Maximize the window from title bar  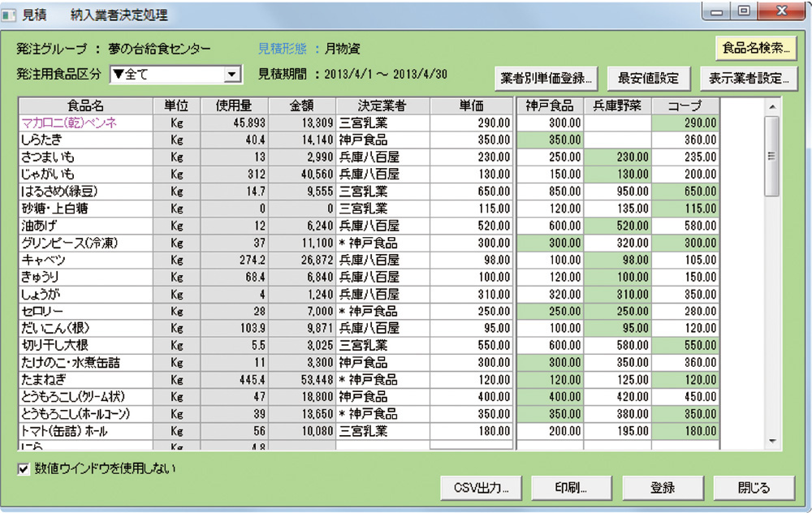[x=743, y=12]
